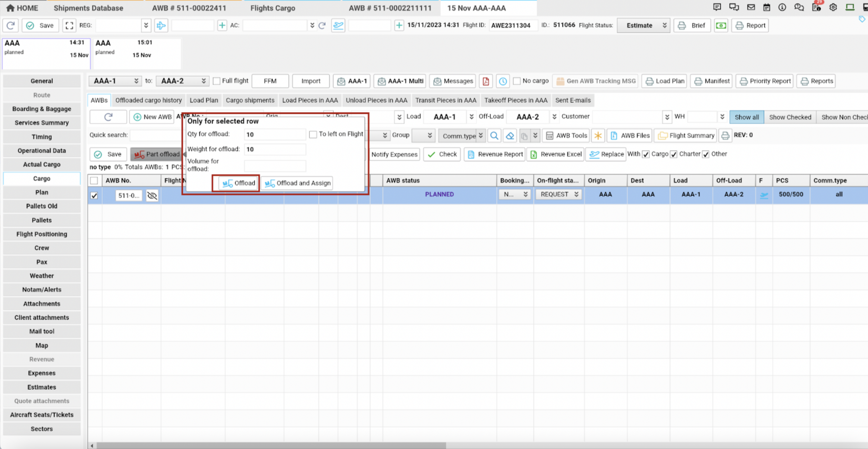
Task: Click the green money icon near Brief
Action: pos(721,25)
